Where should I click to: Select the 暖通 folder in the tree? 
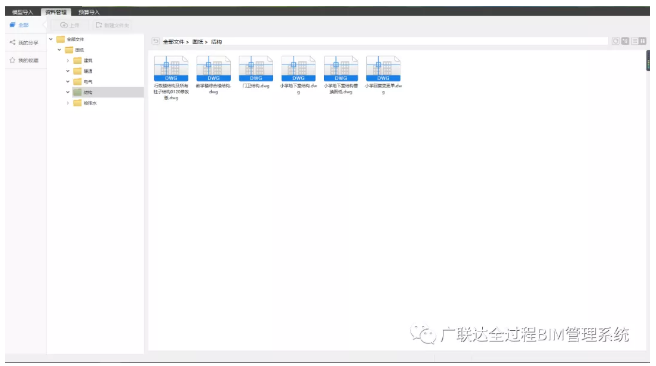[x=83, y=71]
